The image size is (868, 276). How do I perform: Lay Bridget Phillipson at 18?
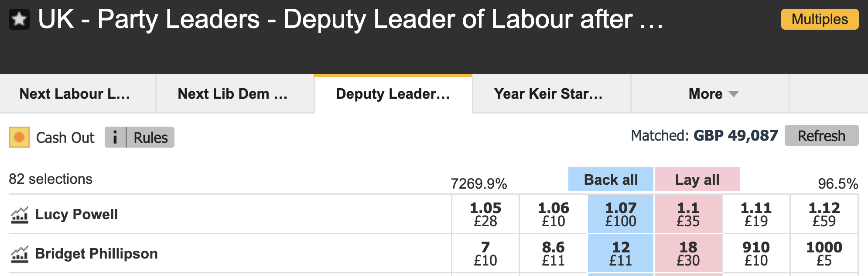(688, 253)
